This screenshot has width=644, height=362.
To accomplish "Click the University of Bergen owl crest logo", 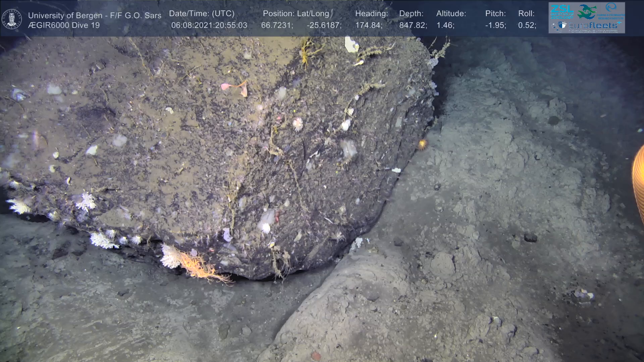I will (x=12, y=19).
